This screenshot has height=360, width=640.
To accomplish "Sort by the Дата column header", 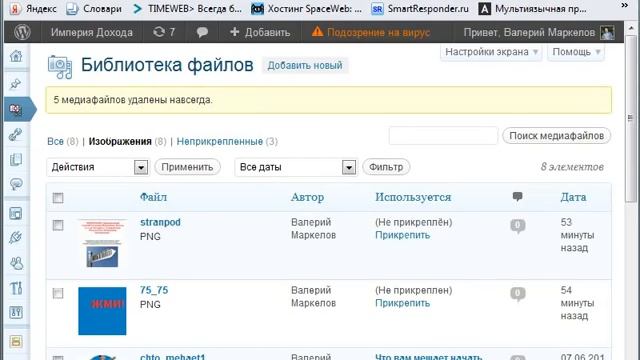I will click(573, 197).
